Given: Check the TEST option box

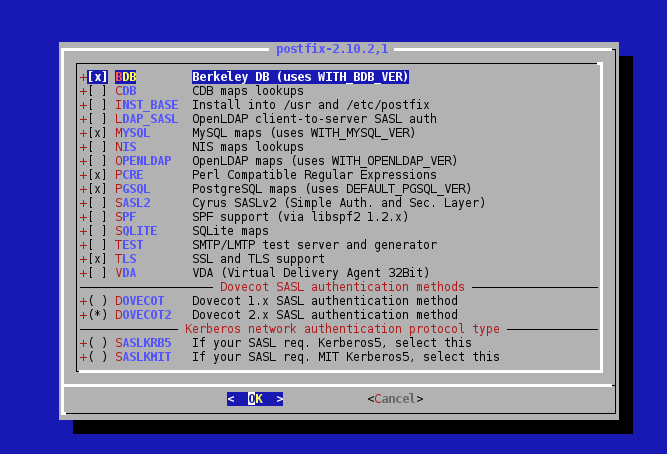Looking at the screenshot, I should [97, 246].
